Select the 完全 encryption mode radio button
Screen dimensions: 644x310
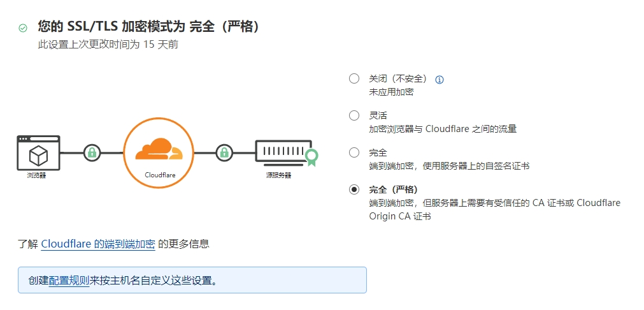(354, 153)
